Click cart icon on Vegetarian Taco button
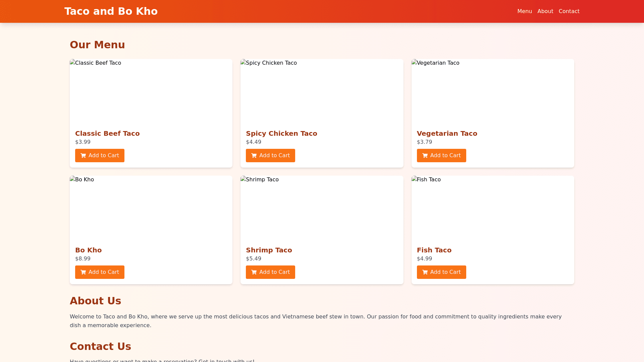Viewport: 644px width, 362px height. 425,156
